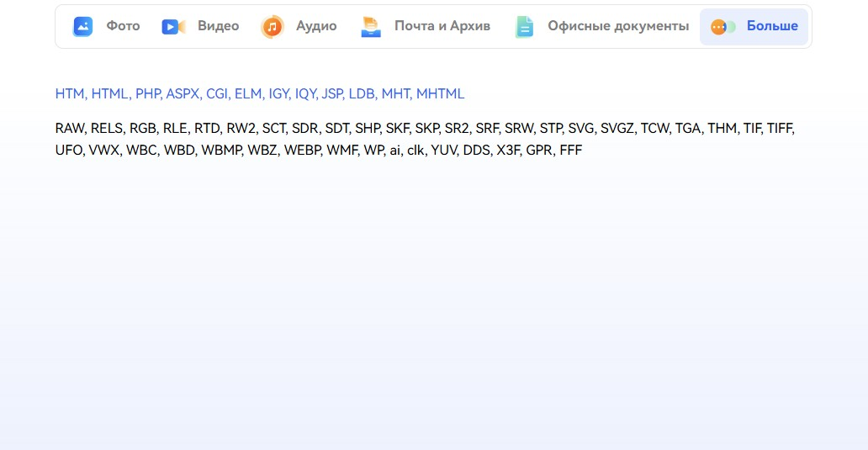Go to the Почта и Архив tab
This screenshot has height=450, width=868.
click(425, 27)
